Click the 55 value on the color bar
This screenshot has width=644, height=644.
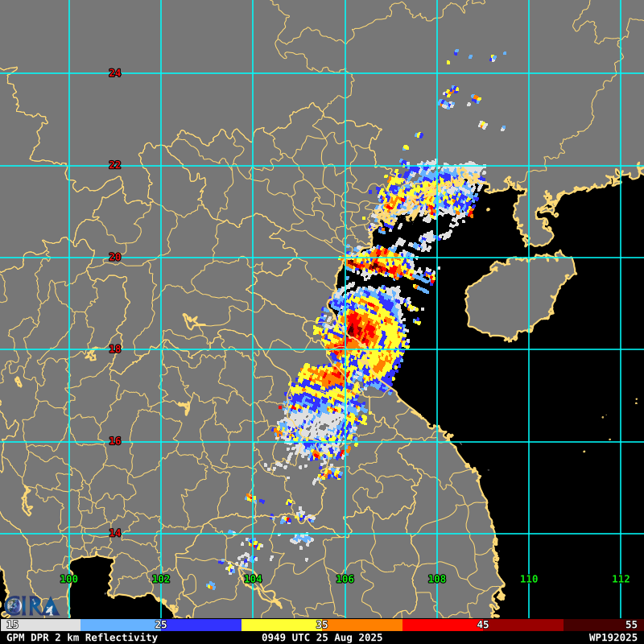pyautogui.click(x=631, y=625)
